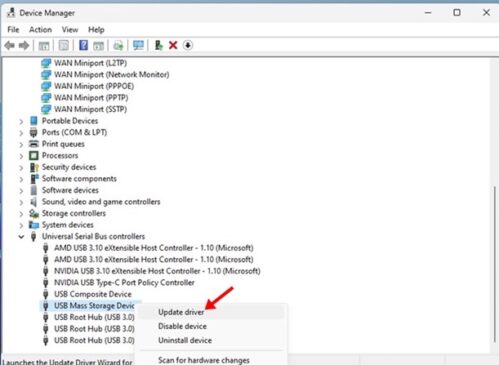Open the View menu
Image resolution: width=499 pixels, height=365 pixels.
point(70,30)
